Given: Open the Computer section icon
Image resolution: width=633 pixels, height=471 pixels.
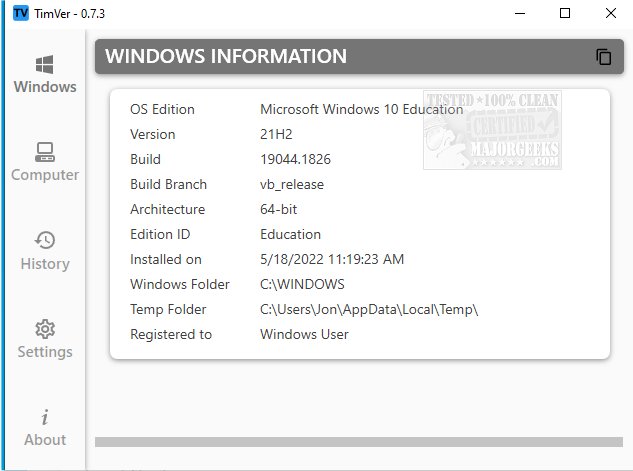Looking at the screenshot, I should pos(44,153).
